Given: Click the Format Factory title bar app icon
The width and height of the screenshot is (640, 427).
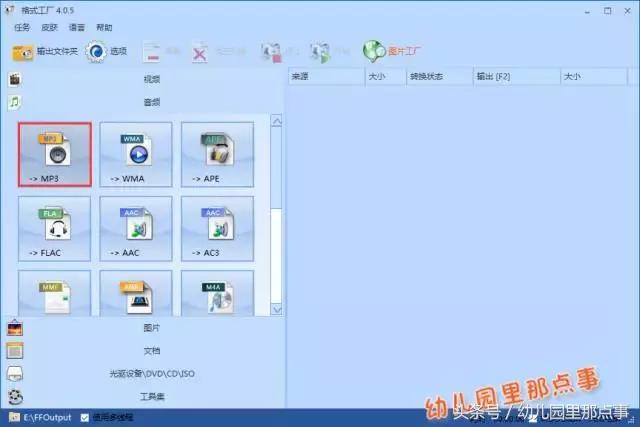Looking at the screenshot, I should point(10,10).
